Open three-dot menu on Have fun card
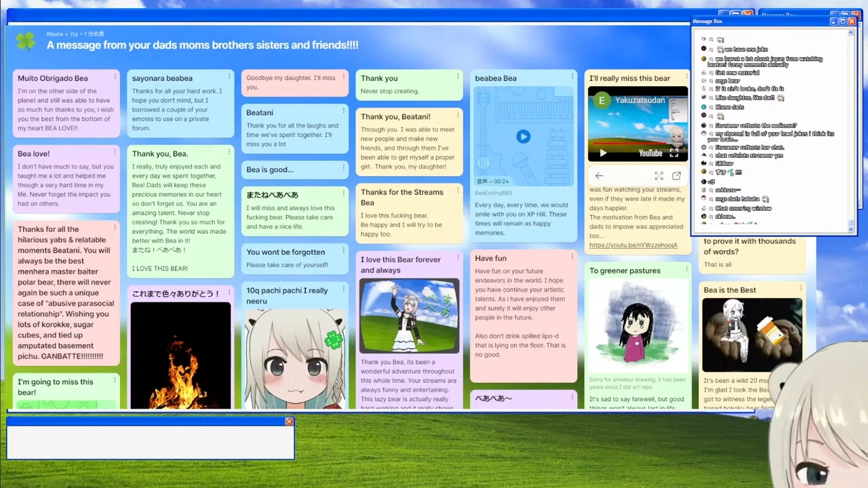Image resolution: width=868 pixels, height=488 pixels. coord(572,256)
